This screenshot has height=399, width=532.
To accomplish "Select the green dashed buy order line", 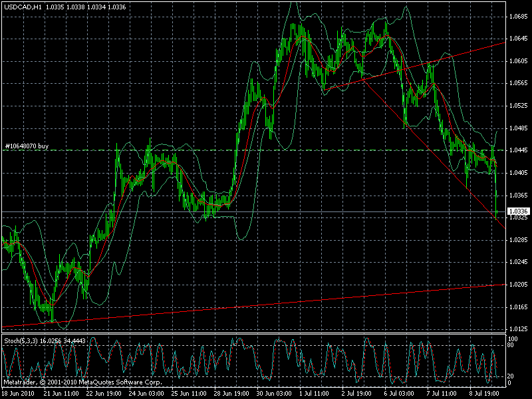I will [x=254, y=150].
